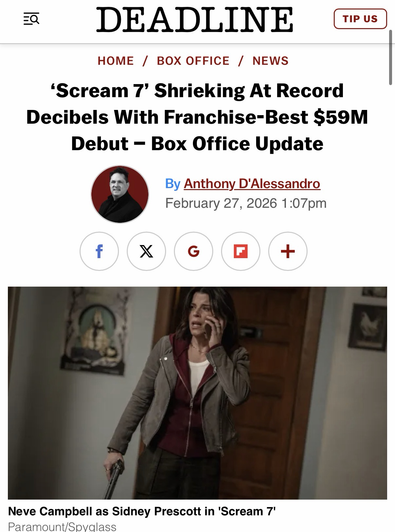The width and height of the screenshot is (395, 532).
Task: Open the author's circular profile photo
Action: pos(120,194)
